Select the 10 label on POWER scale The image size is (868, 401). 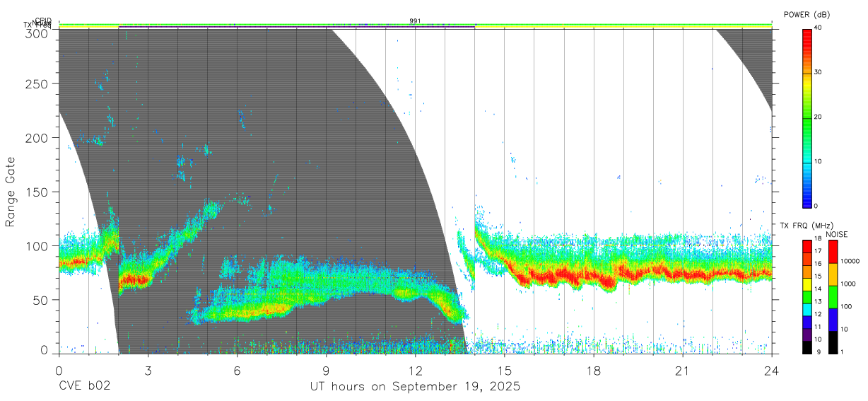point(819,161)
